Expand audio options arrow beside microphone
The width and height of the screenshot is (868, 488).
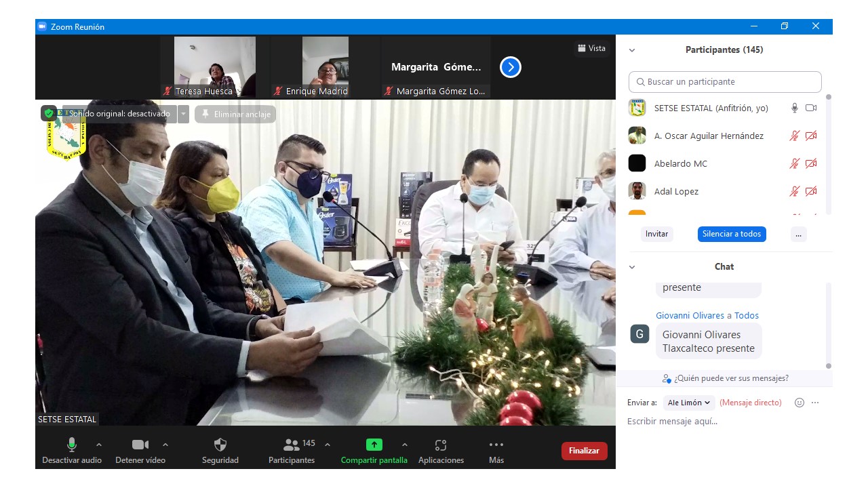click(99, 445)
